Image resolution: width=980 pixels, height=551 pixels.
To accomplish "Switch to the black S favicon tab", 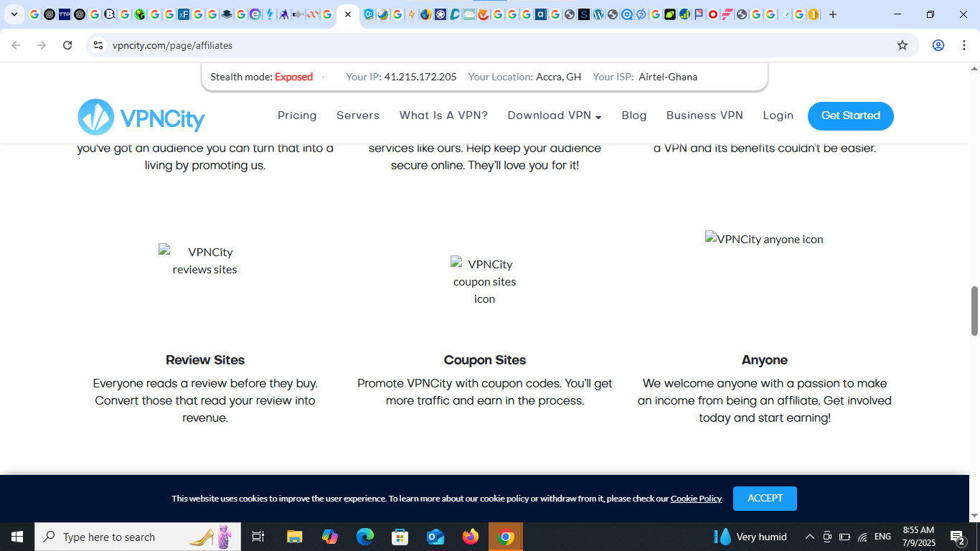I will coord(584,14).
